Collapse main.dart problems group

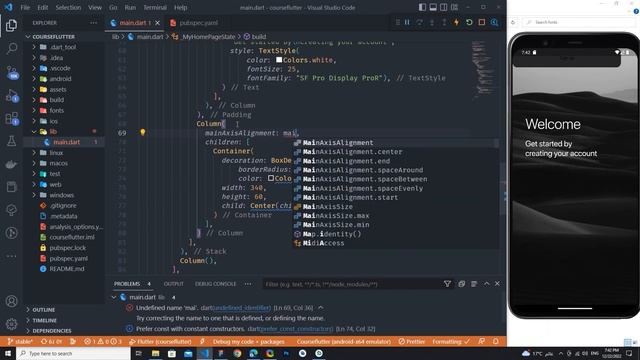(x=114, y=297)
